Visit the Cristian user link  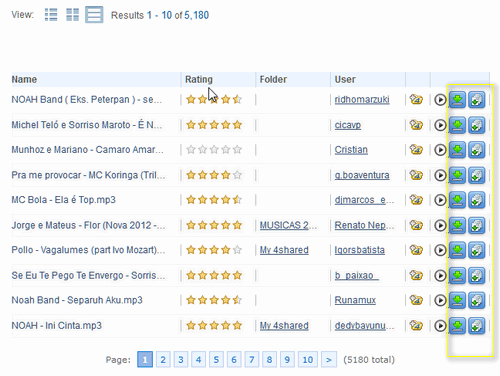point(351,150)
